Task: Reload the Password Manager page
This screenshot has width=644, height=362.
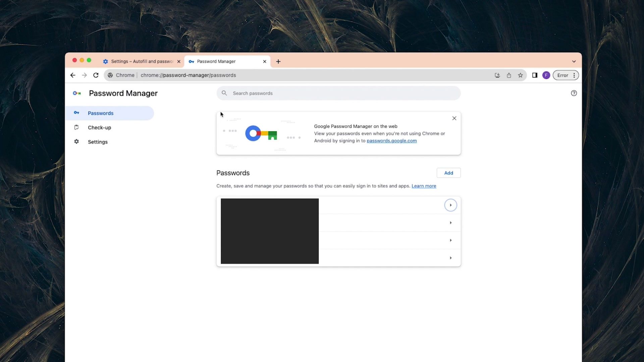Action: pyautogui.click(x=96, y=75)
